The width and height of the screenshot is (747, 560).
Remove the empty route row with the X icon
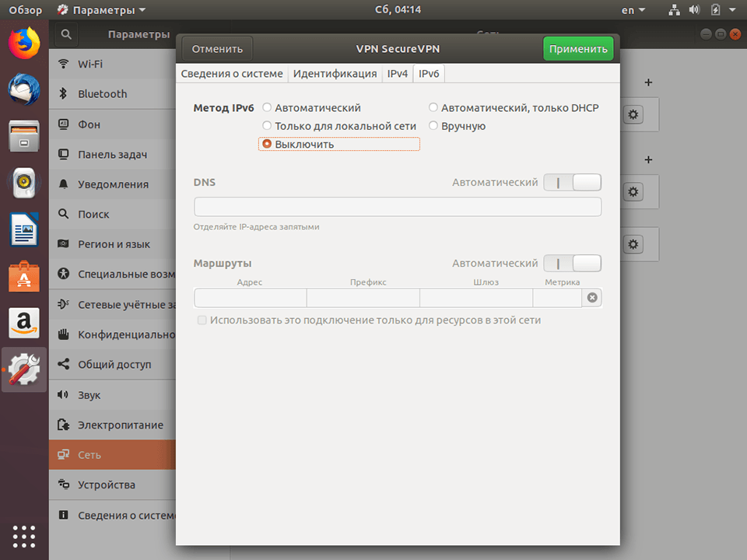click(592, 297)
